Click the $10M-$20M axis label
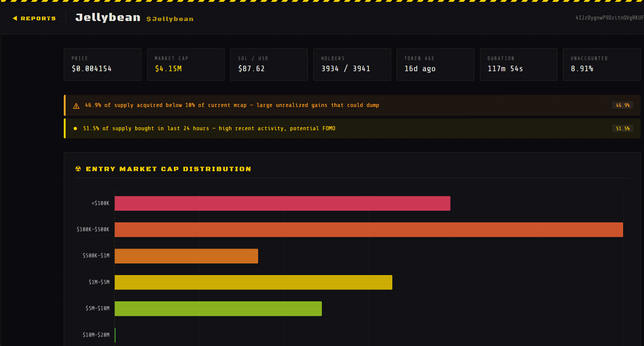This screenshot has width=644, height=346. pos(96,335)
